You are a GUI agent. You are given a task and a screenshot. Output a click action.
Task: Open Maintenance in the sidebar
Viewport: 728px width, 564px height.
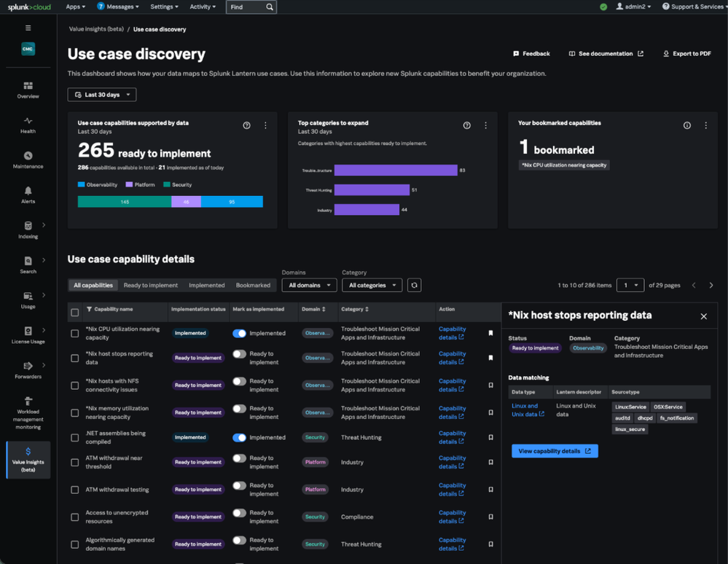(x=28, y=160)
